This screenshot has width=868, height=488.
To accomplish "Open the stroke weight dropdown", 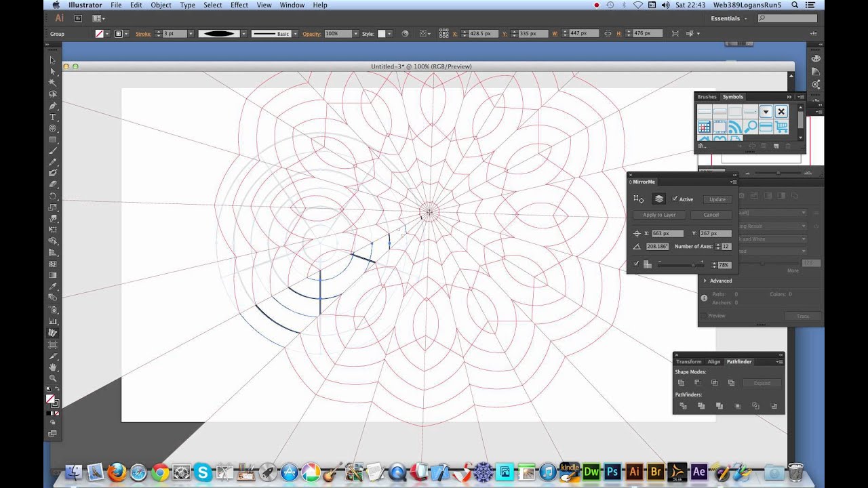I will (x=191, y=33).
